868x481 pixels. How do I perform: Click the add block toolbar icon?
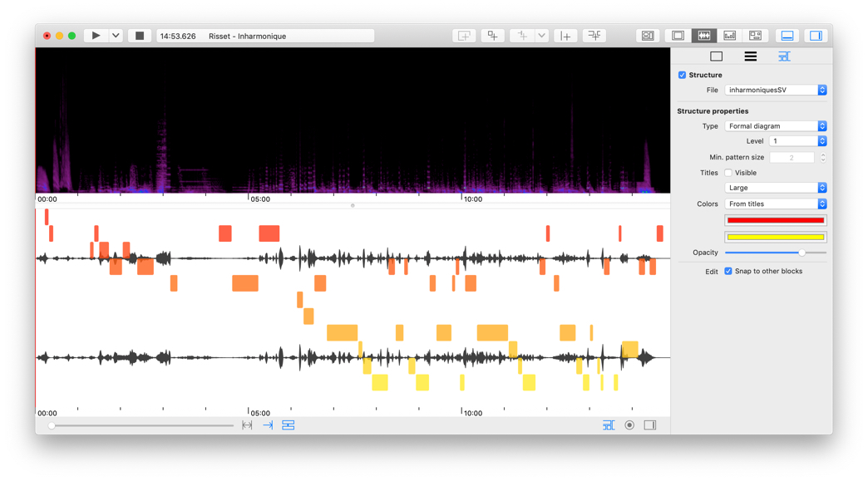(492, 36)
